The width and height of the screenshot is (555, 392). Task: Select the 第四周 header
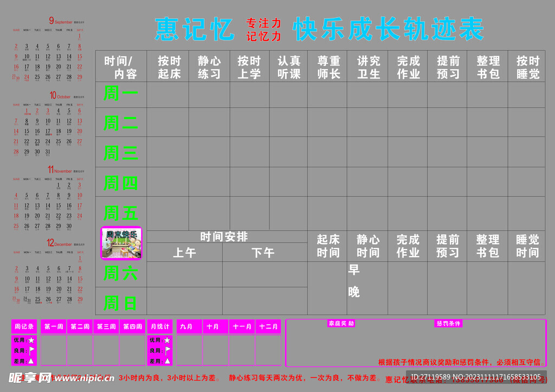click(x=133, y=326)
